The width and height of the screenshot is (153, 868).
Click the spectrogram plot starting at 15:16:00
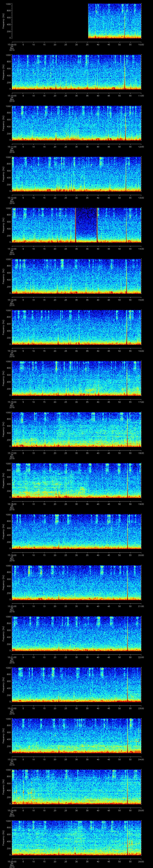tap(77, 378)
